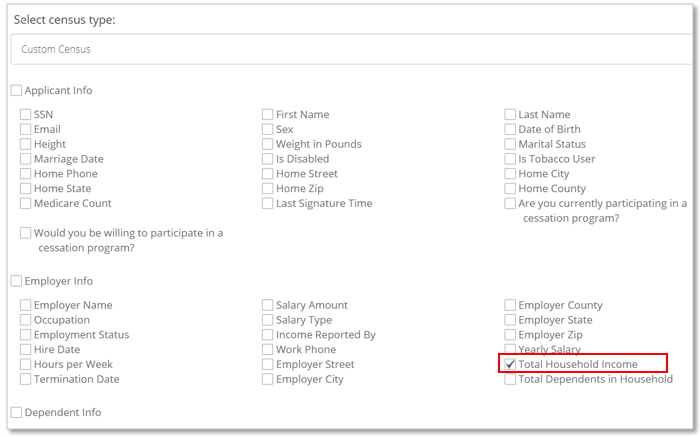
Task: Select the Home Zip checkbox
Action: (x=267, y=188)
